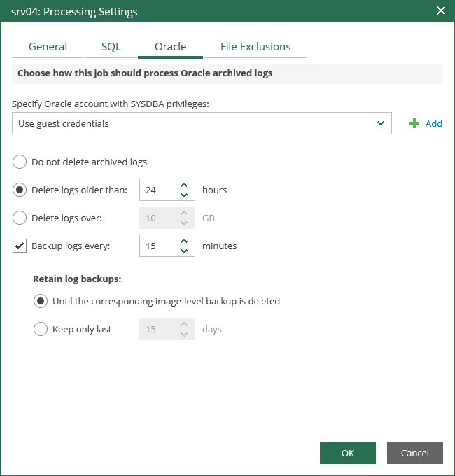This screenshot has width=455, height=476.
Task: Click the Cancel button
Action: pyautogui.click(x=414, y=453)
